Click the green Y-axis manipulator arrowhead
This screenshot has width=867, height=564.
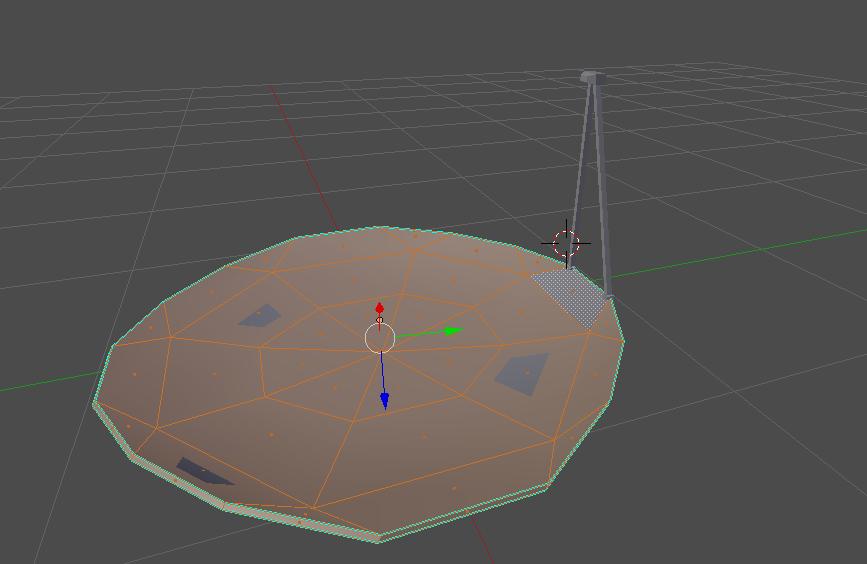point(453,330)
